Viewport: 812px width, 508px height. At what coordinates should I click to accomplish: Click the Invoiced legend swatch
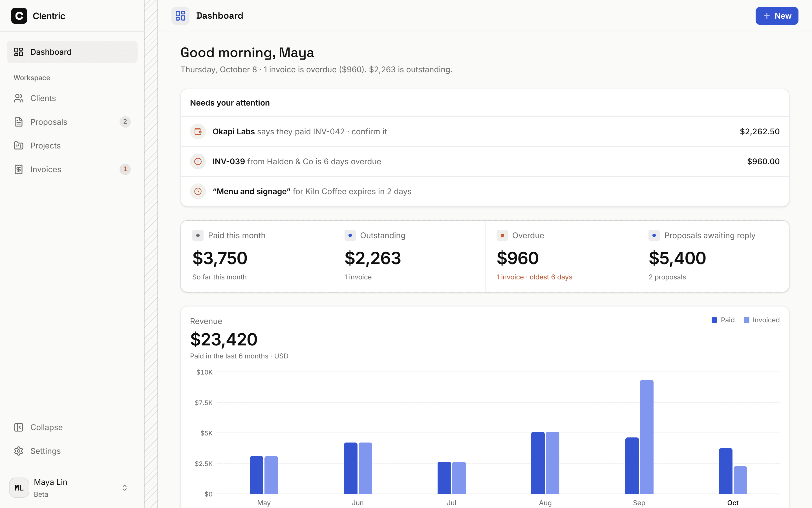pyautogui.click(x=747, y=320)
